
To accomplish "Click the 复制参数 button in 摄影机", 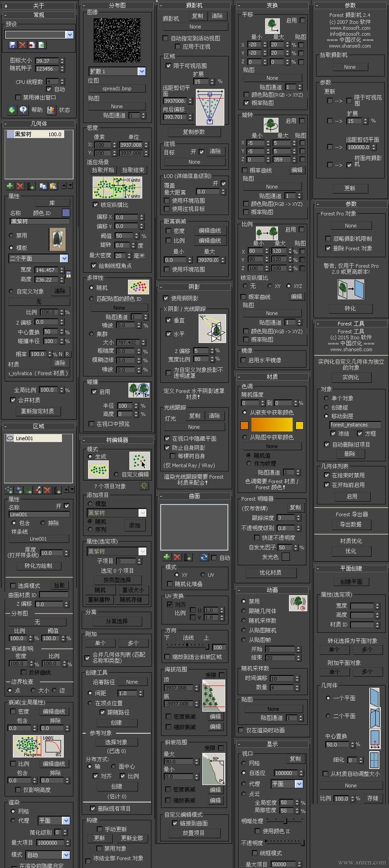I will click(x=194, y=132).
